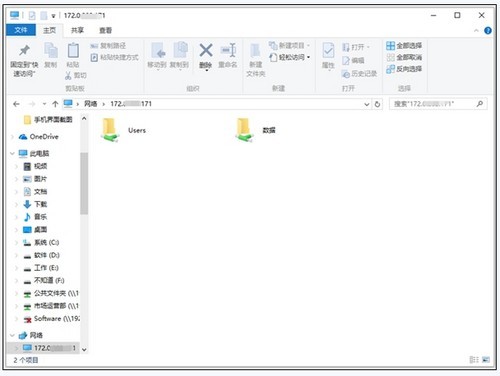The image size is (500, 376).
Task: Click Invert Selection in the ribbon
Action: tap(404, 69)
